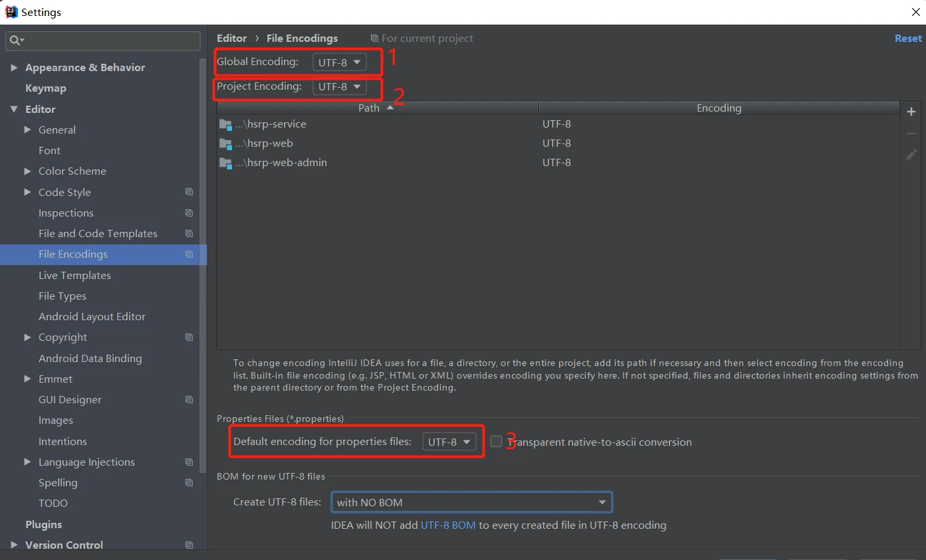The width and height of the screenshot is (926, 560).
Task: Select the hsrp-web-admin path row
Action: pos(558,163)
